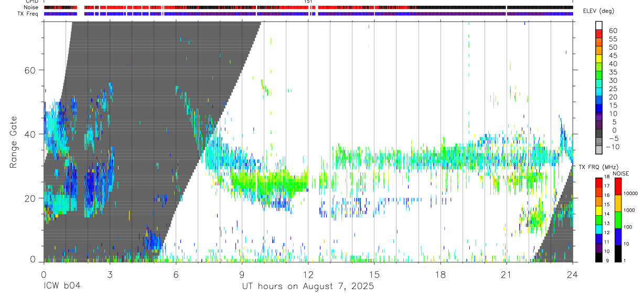
Task: Select yellow ELEV swatch between 45 and 40
Action: (x=599, y=59)
